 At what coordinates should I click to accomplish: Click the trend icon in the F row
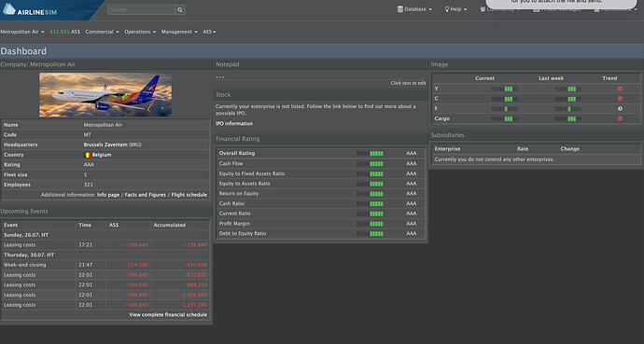pos(620,109)
